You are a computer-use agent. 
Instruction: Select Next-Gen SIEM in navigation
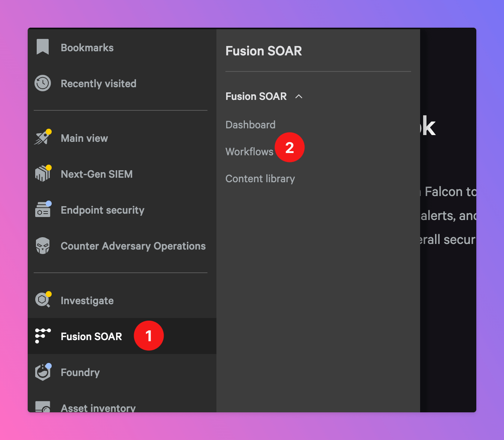(x=97, y=174)
